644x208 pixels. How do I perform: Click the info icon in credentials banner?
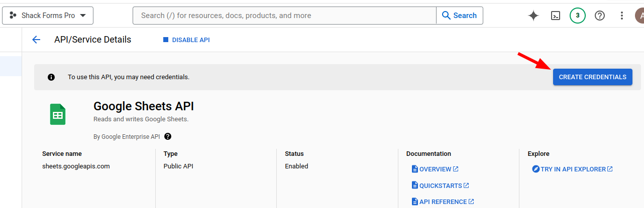point(51,77)
